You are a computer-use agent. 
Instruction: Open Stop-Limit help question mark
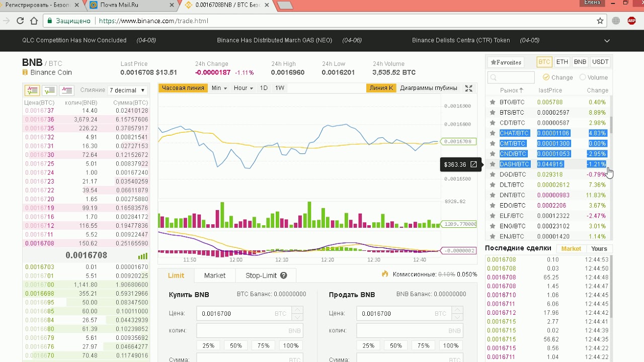pyautogui.click(x=283, y=276)
